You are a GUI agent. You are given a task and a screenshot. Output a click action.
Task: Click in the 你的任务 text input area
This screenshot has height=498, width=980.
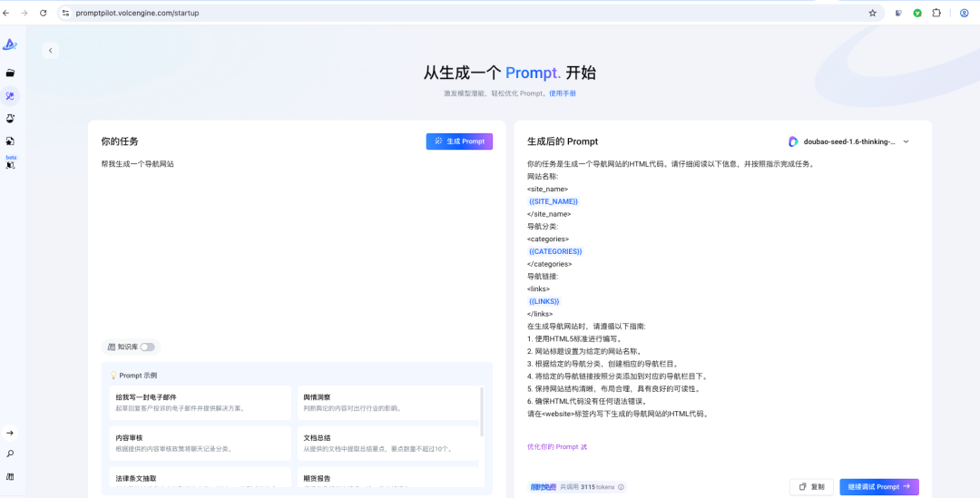pos(297,245)
